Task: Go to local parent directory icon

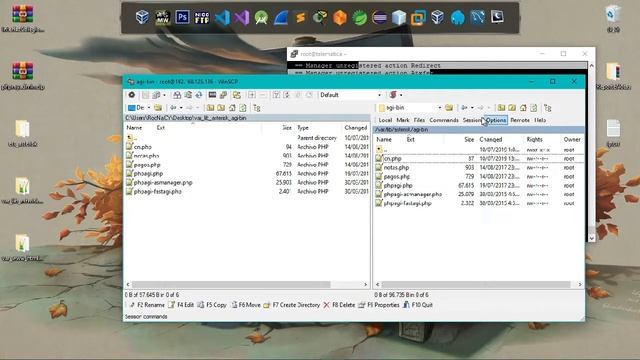Action: click(x=210, y=108)
